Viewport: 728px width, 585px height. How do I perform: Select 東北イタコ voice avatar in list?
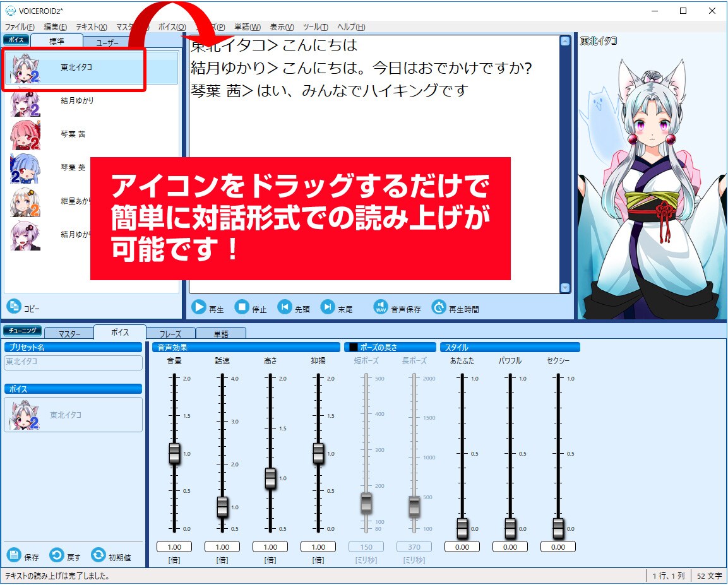(x=25, y=69)
